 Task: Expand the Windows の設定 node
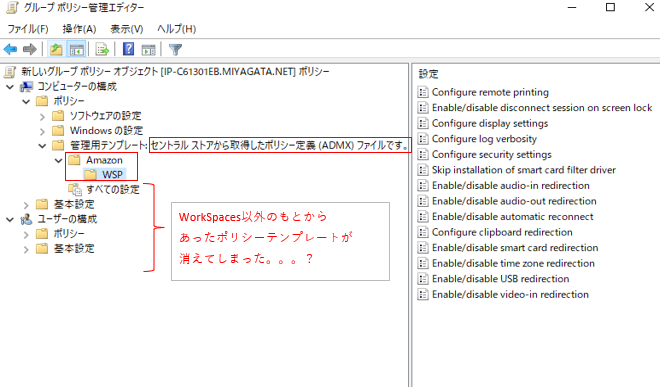[42, 131]
